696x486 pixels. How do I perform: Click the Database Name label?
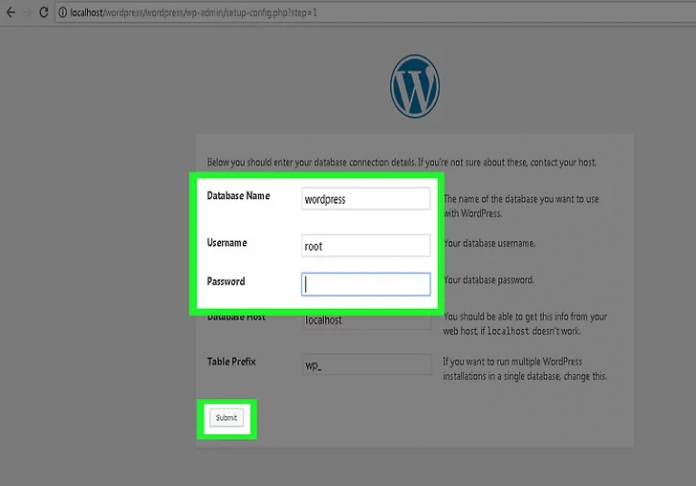pyautogui.click(x=238, y=196)
